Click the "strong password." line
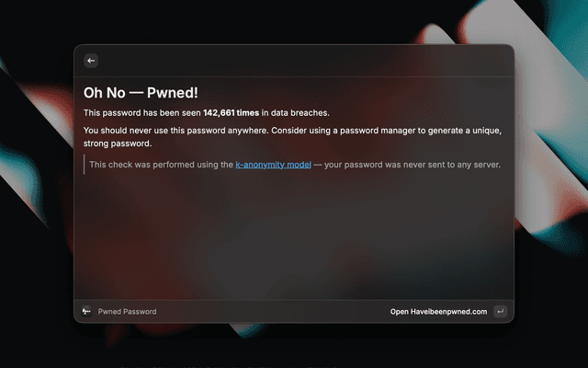The width and height of the screenshot is (588, 368). (117, 144)
